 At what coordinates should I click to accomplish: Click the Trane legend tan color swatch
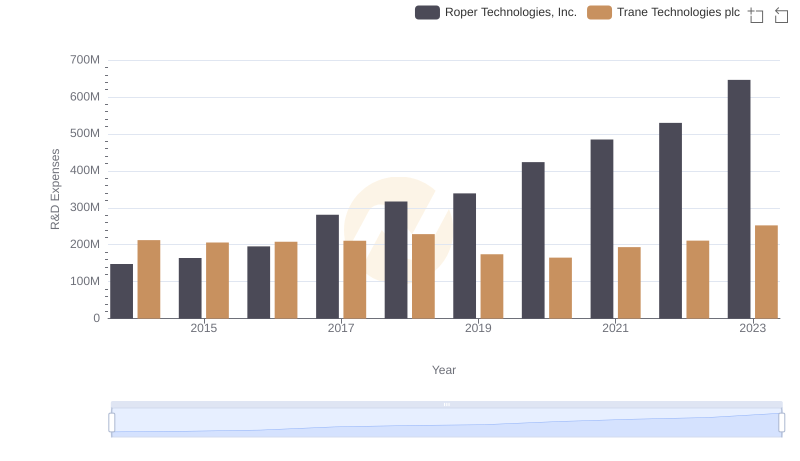599,12
